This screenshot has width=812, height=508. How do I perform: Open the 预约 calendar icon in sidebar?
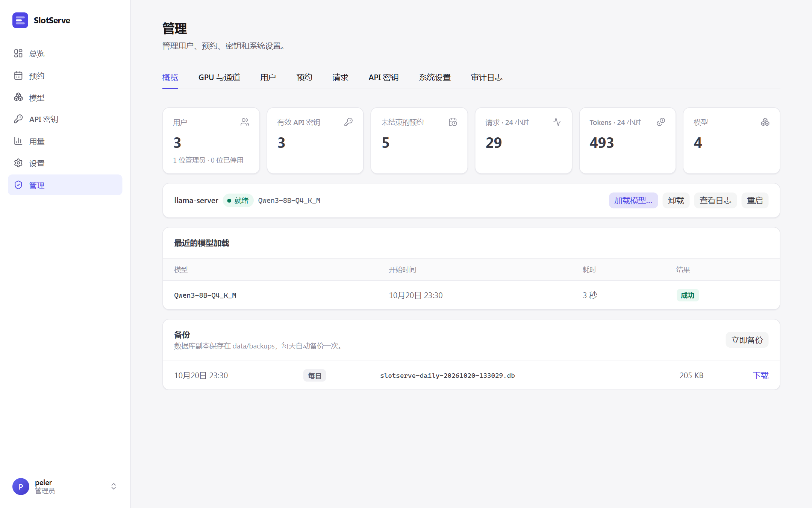(x=18, y=76)
